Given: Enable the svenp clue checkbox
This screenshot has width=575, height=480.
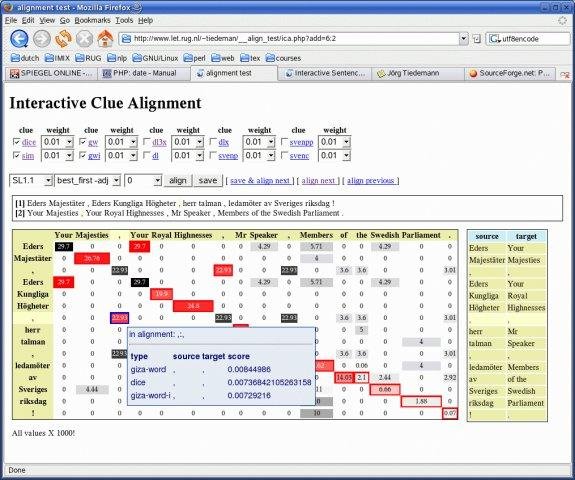Looking at the screenshot, I should click(213, 155).
